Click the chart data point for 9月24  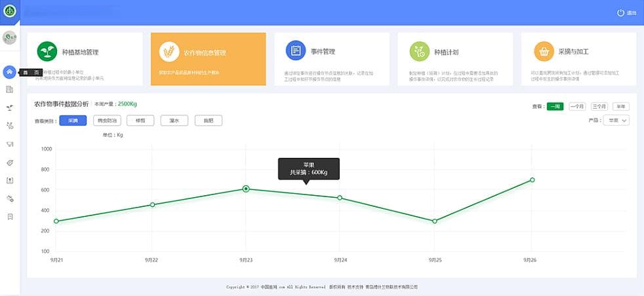tap(340, 198)
